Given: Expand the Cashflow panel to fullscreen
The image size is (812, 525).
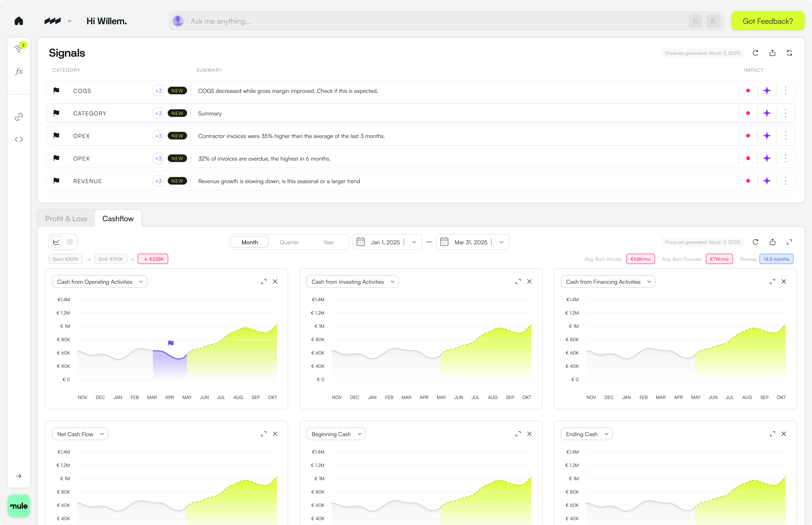Looking at the screenshot, I should (789, 242).
